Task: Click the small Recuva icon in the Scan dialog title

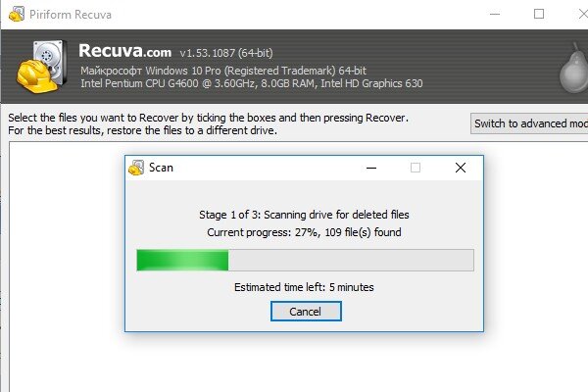Action: coord(136,168)
